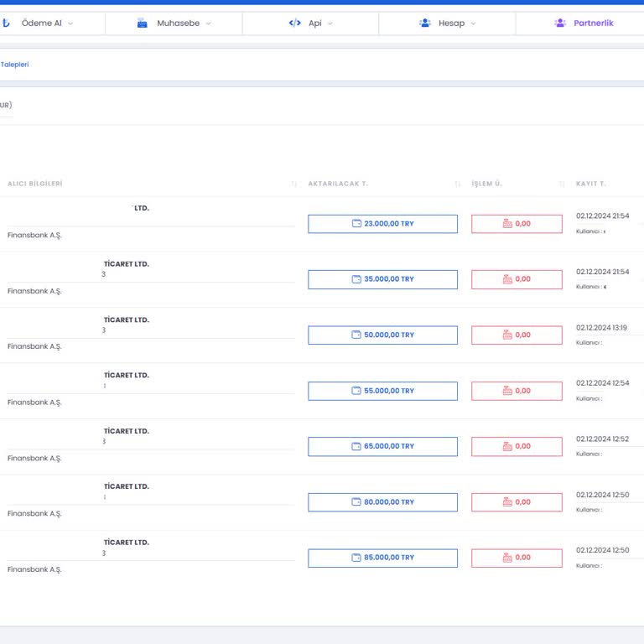
Task: Expand the Muhasebe dropdown chevron
Action: (208, 23)
